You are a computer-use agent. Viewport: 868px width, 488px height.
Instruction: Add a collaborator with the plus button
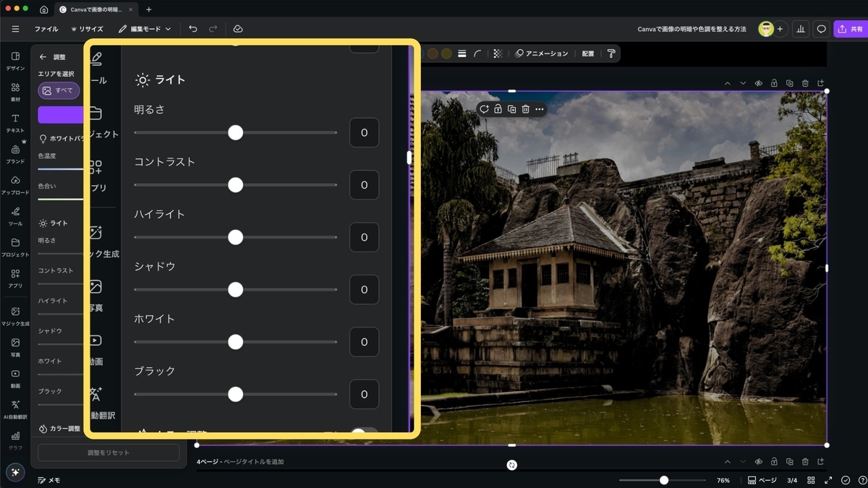(780, 29)
